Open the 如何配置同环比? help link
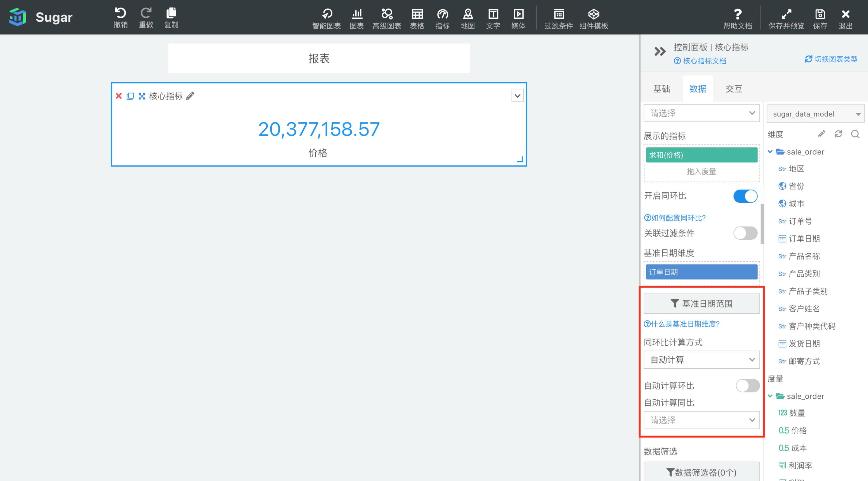The height and width of the screenshot is (481, 868). pos(675,218)
